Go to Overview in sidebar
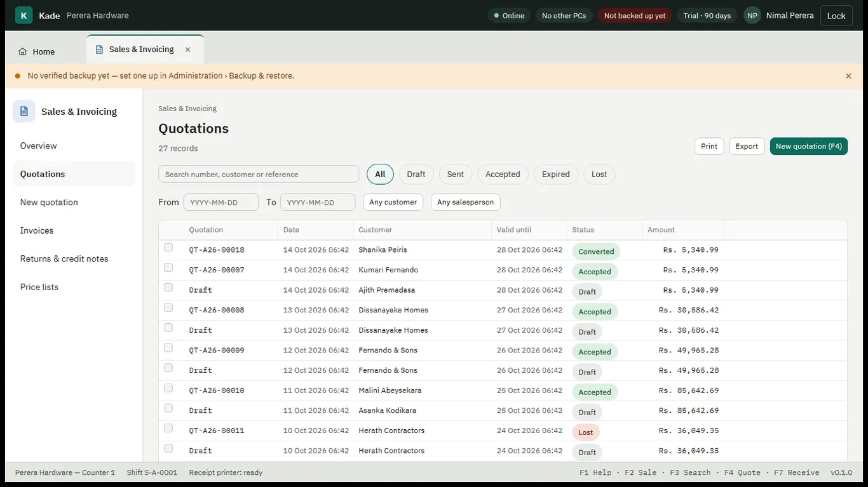 click(x=74, y=146)
